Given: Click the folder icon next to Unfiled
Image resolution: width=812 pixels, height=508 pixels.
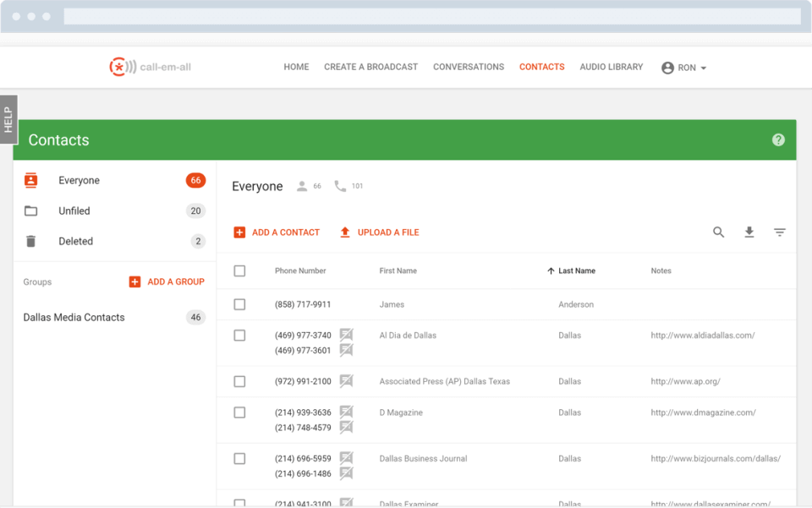Looking at the screenshot, I should coord(31,210).
